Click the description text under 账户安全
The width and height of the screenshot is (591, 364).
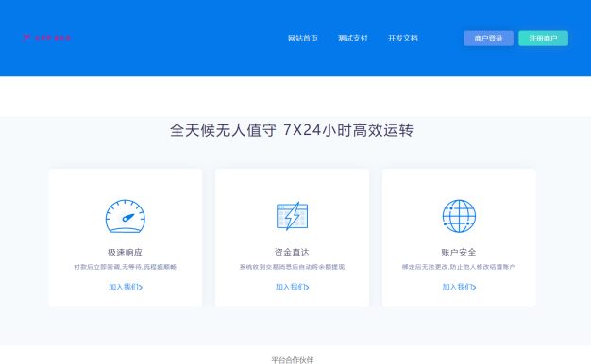pyautogui.click(x=459, y=267)
